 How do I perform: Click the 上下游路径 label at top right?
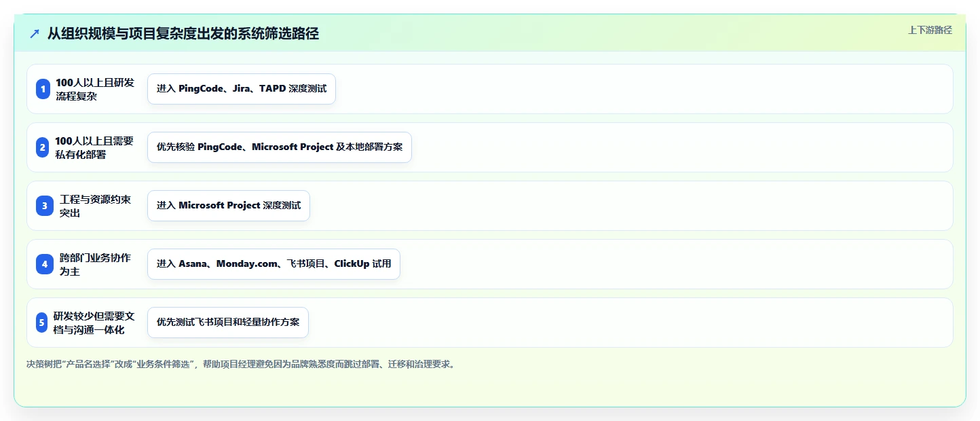pos(930,30)
